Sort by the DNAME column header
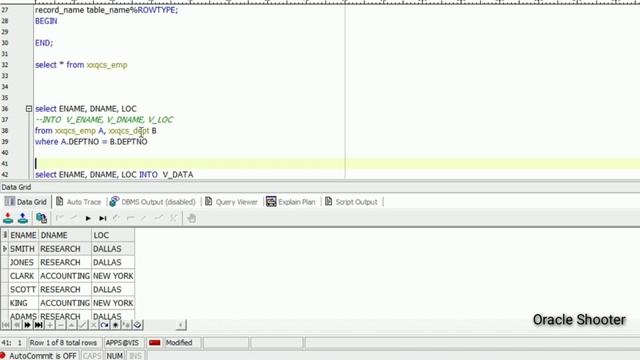The image size is (640, 360). click(x=65, y=235)
